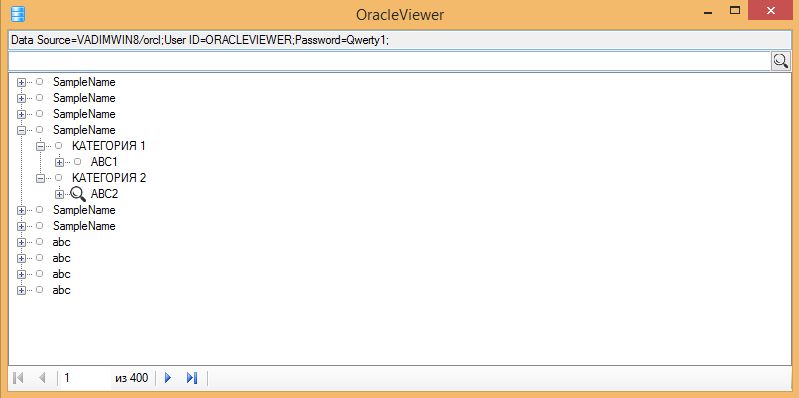Click the magnifier icon next to ABC2
Screen dimensions: 799x398
77,194
